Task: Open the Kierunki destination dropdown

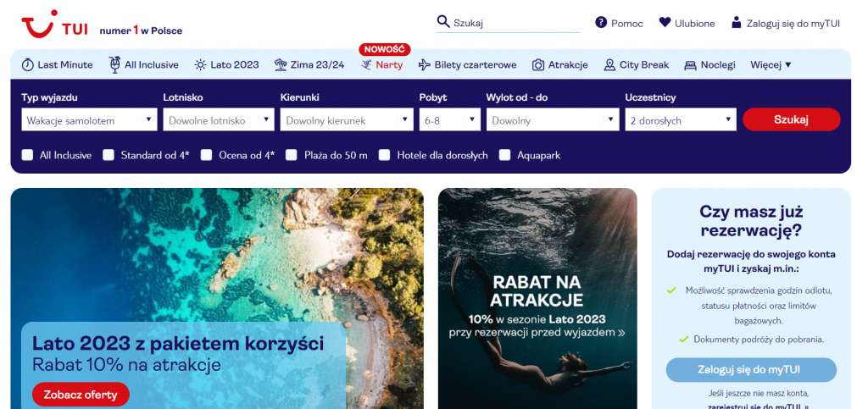Action: pyautogui.click(x=346, y=120)
